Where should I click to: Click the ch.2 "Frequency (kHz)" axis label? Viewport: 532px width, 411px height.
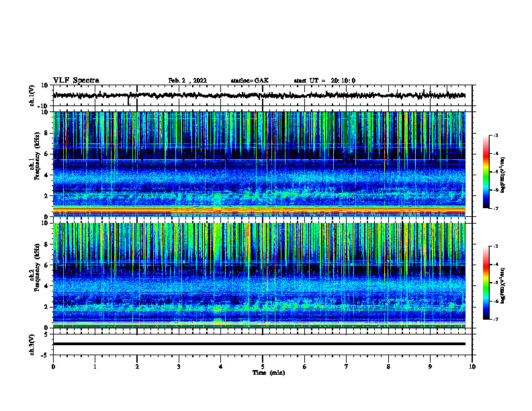pos(37,267)
